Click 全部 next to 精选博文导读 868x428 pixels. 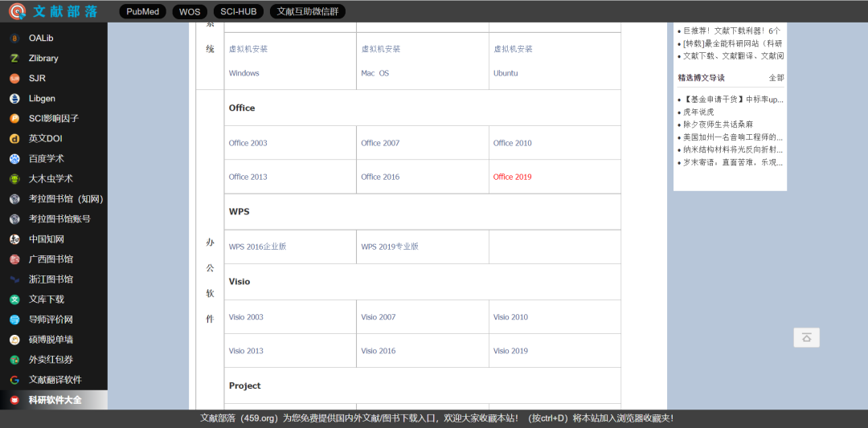click(x=776, y=78)
